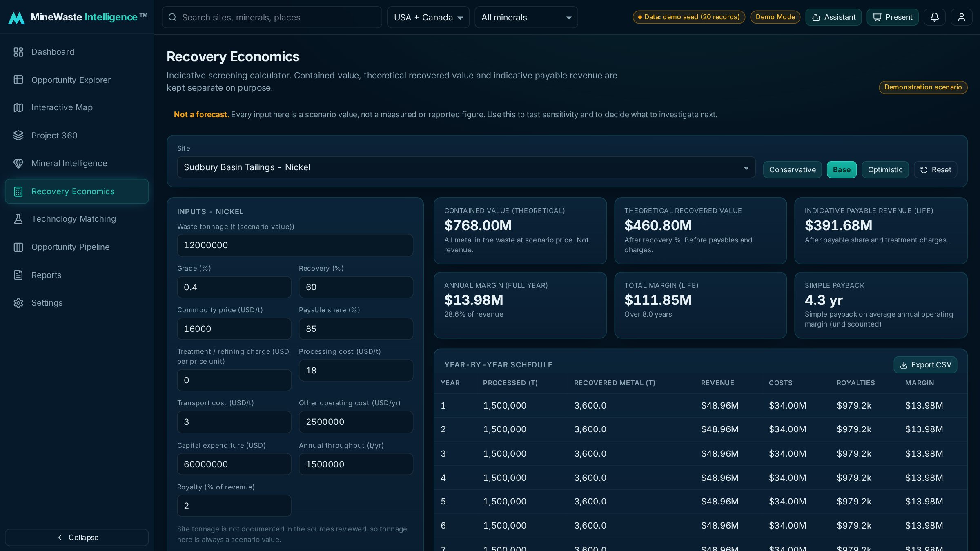Click the Other operating cost input 2500000
The width and height of the screenshot is (980, 551).
356,422
